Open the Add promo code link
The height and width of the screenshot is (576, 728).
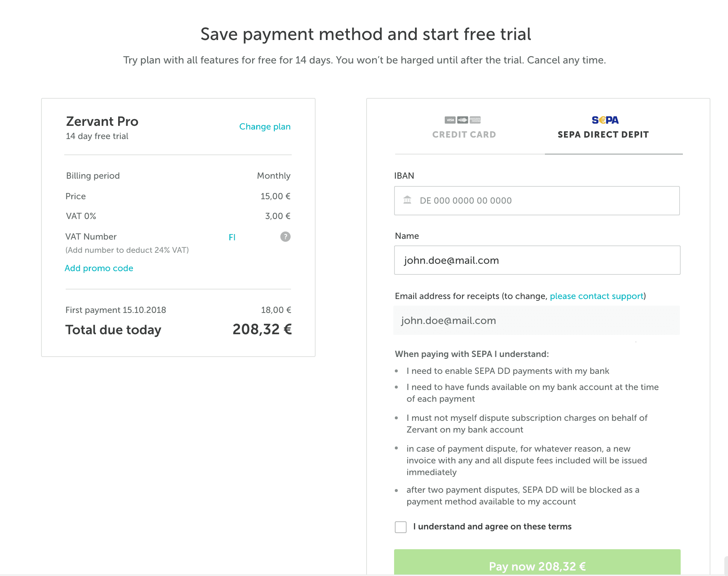[99, 268]
